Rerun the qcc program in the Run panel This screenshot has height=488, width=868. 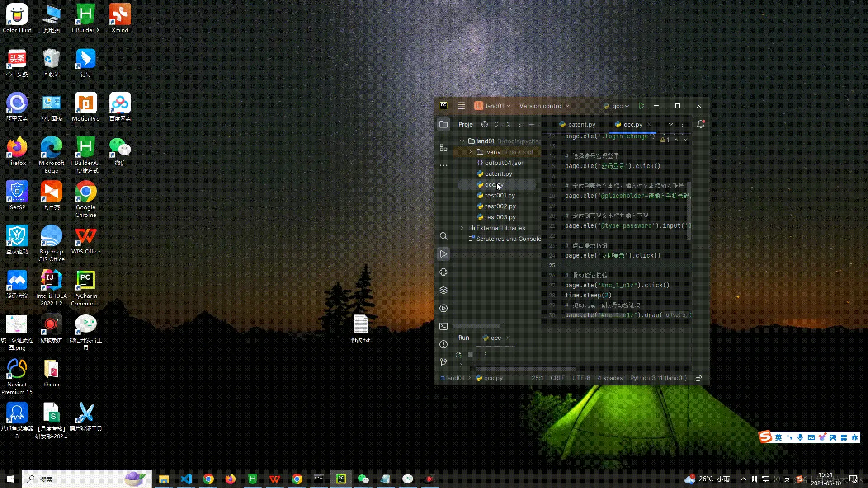(459, 355)
